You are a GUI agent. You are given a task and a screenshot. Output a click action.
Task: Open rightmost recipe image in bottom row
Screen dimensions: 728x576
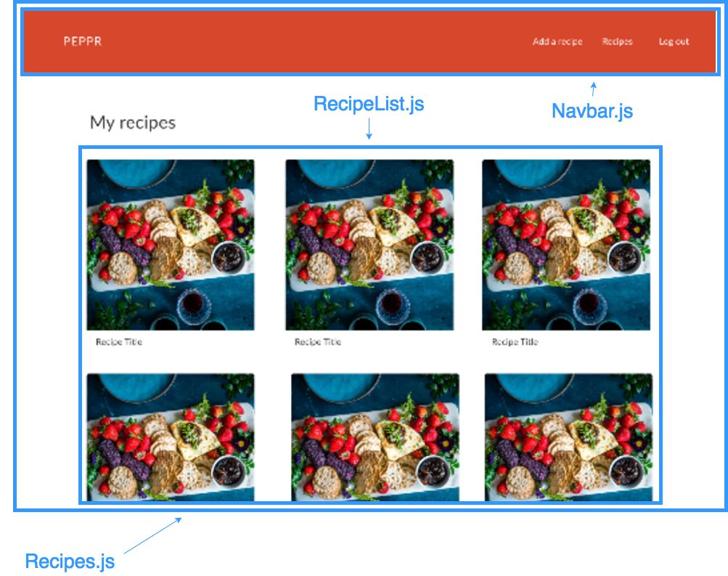click(x=568, y=437)
